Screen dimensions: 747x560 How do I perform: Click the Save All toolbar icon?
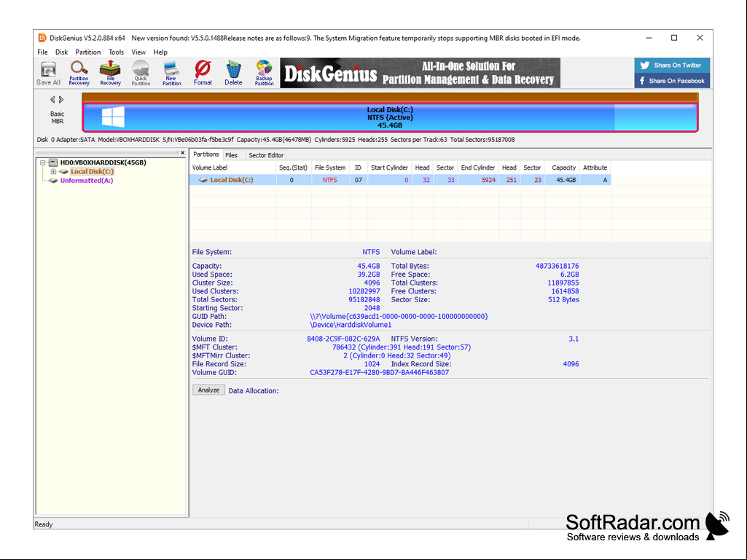point(48,74)
